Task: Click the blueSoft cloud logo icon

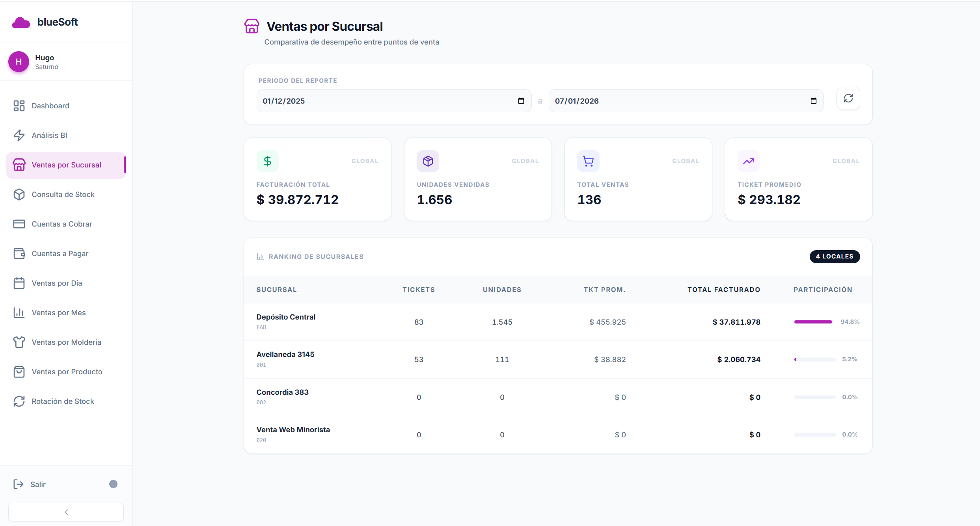Action: tap(21, 23)
